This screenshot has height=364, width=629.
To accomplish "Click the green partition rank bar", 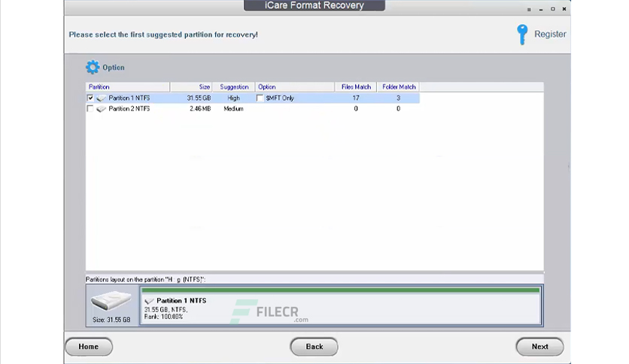I will 341,290.
